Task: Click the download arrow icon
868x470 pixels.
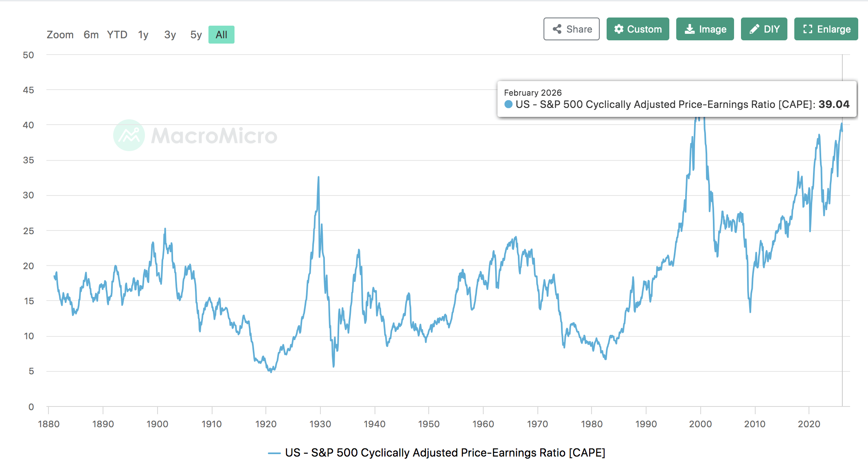Action: 690,29
